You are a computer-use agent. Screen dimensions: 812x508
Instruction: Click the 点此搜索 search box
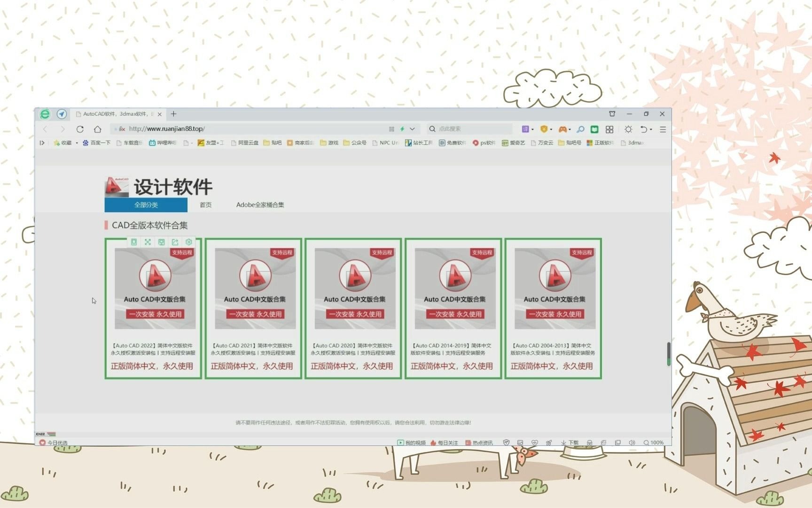470,129
